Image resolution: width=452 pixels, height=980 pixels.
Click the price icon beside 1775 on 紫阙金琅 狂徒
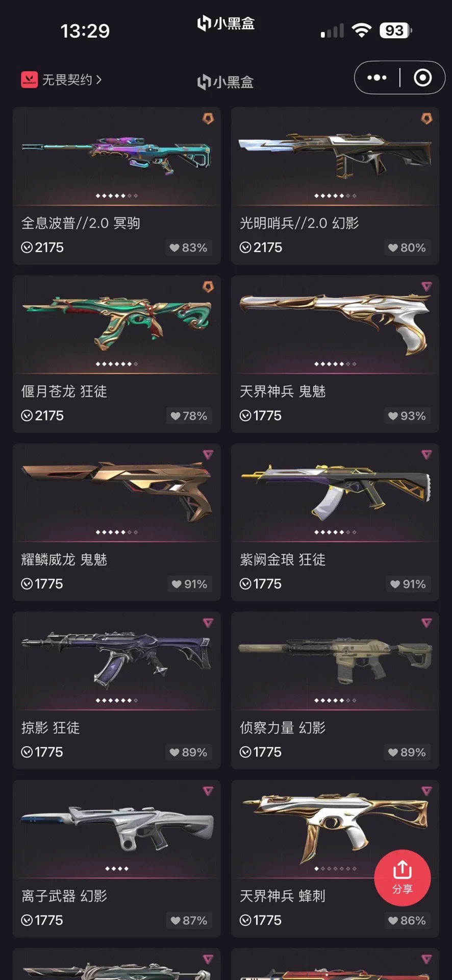(x=245, y=584)
